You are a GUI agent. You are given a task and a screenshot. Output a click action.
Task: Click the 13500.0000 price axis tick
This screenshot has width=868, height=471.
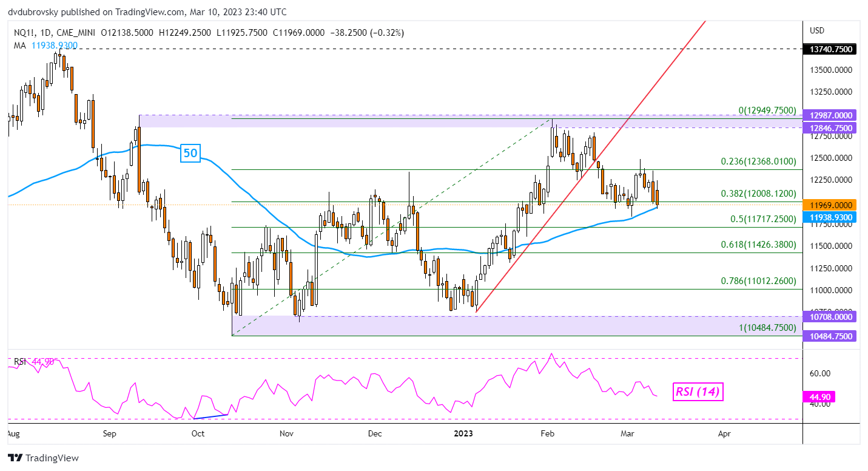click(832, 70)
